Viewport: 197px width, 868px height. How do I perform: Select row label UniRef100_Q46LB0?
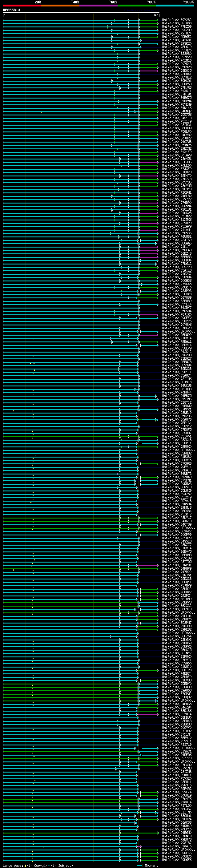coord(177,196)
